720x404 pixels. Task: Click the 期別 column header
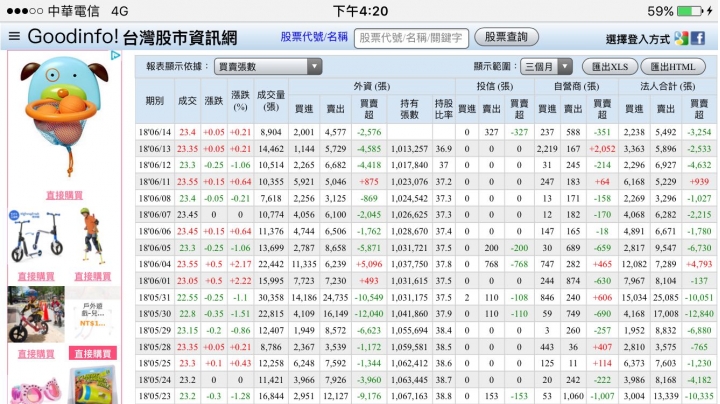[x=155, y=101]
